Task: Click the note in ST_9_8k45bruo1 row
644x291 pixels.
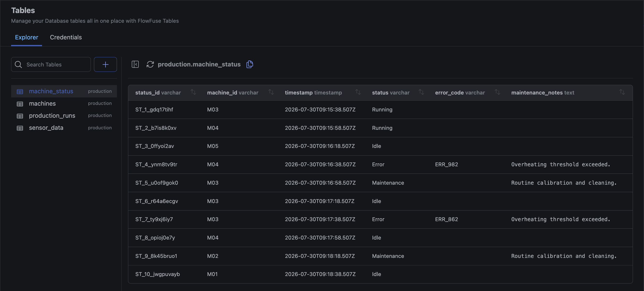Action: [564, 256]
